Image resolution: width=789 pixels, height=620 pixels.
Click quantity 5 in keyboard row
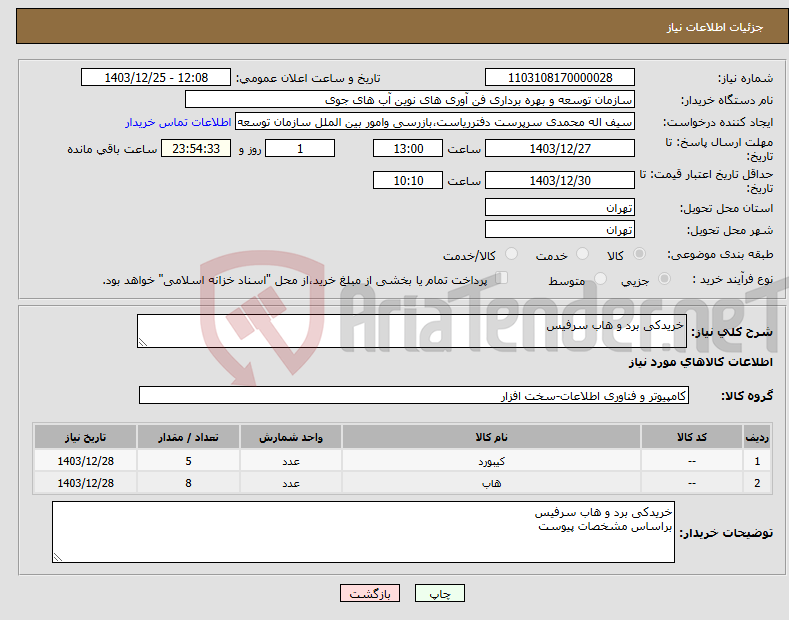pyautogui.click(x=188, y=461)
